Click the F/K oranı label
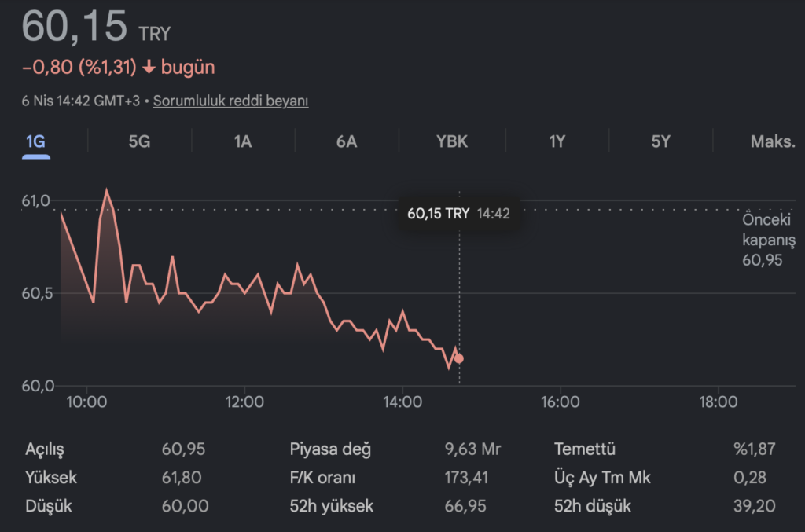 (322, 477)
